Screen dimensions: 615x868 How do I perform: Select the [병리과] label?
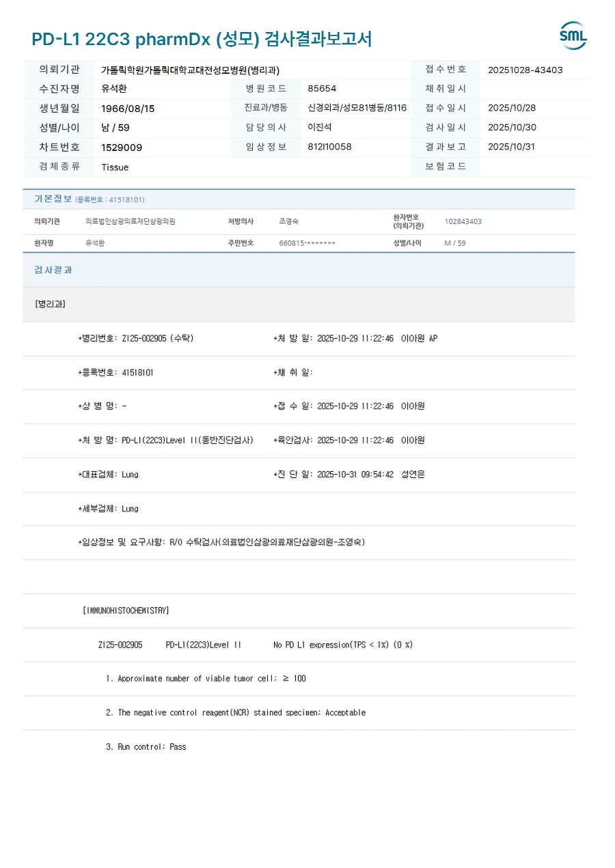pos(50,304)
